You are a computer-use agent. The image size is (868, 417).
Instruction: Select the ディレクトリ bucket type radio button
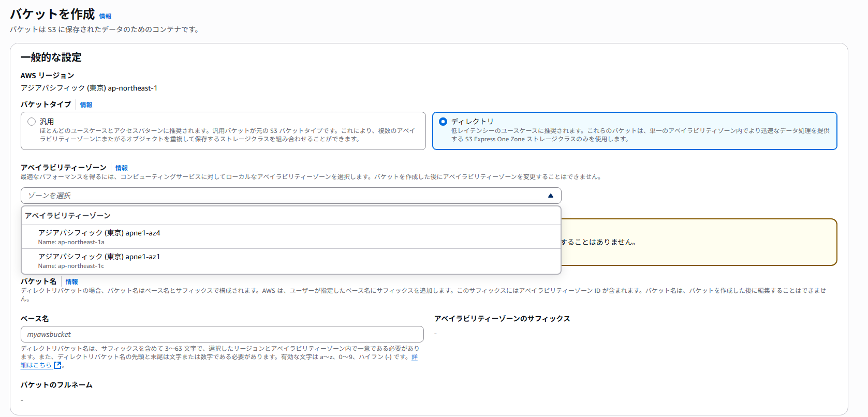coord(443,122)
